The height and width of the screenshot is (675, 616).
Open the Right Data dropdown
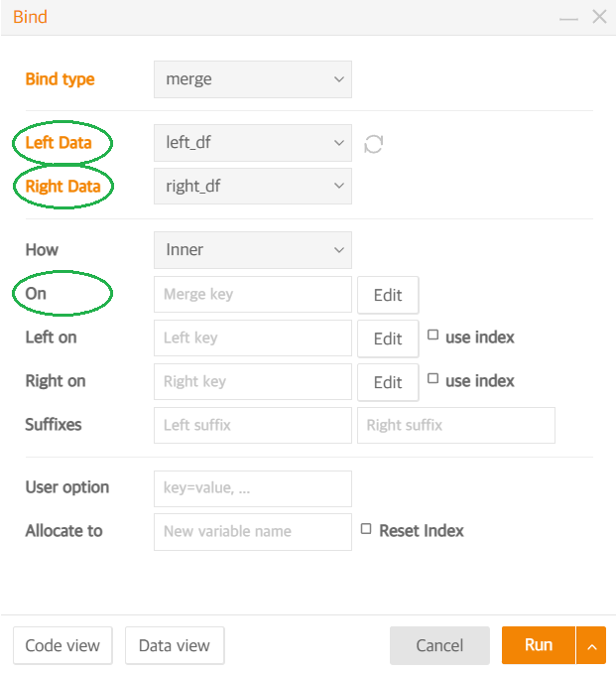(253, 186)
